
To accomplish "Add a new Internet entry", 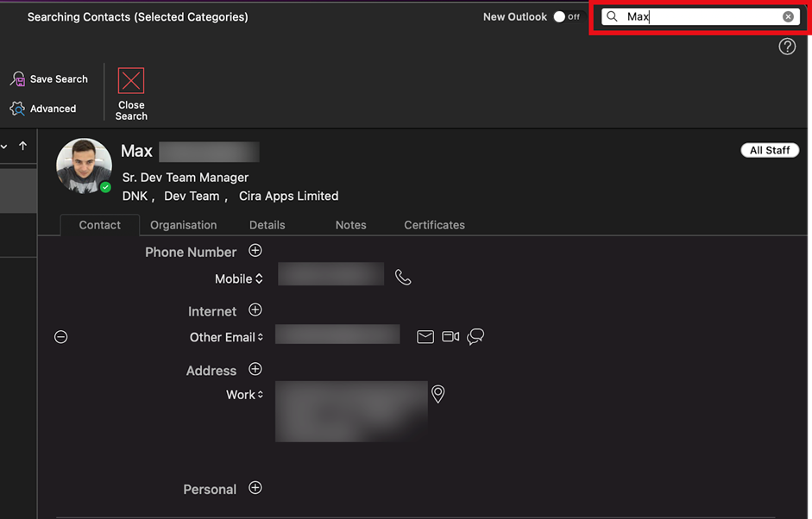I will coord(255,310).
